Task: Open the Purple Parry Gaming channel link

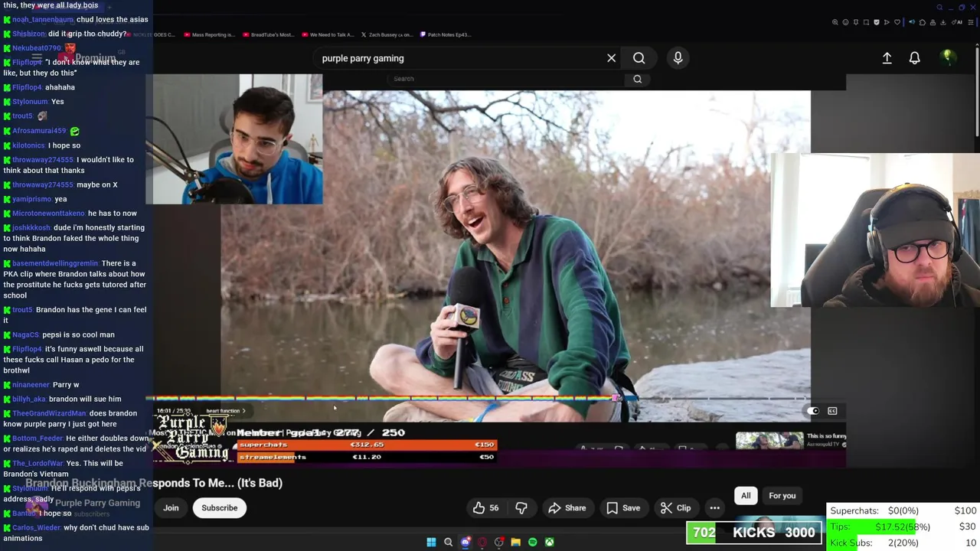Action: click(97, 503)
